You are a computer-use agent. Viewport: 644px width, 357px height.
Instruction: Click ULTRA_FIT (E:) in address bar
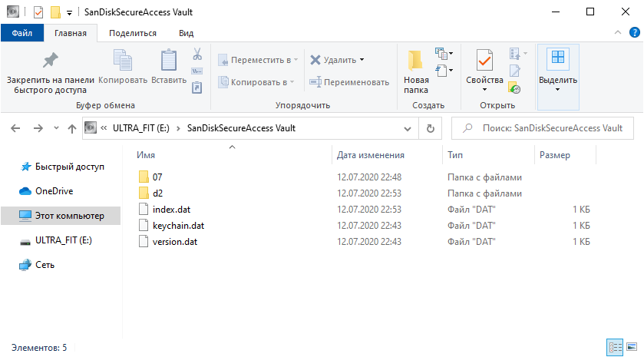tap(141, 128)
